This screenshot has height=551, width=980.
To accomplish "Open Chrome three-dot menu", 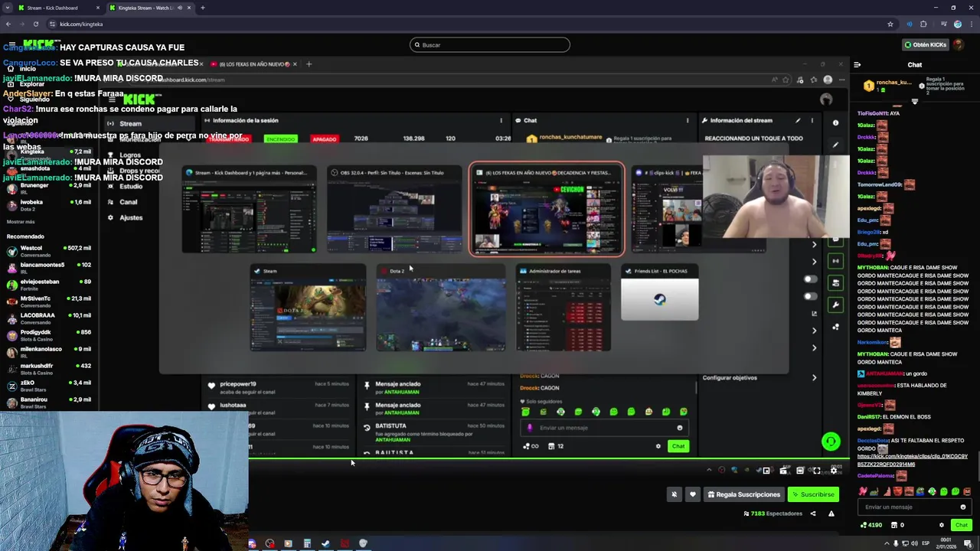I will click(x=971, y=24).
